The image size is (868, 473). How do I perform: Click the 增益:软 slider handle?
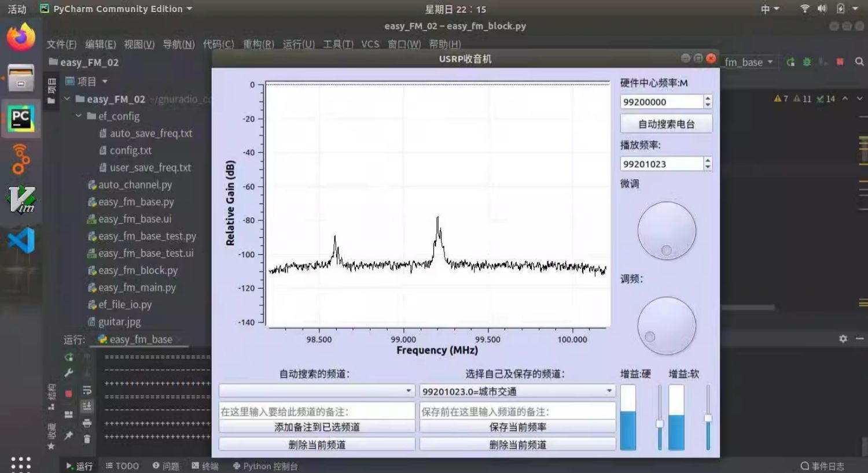(x=708, y=418)
